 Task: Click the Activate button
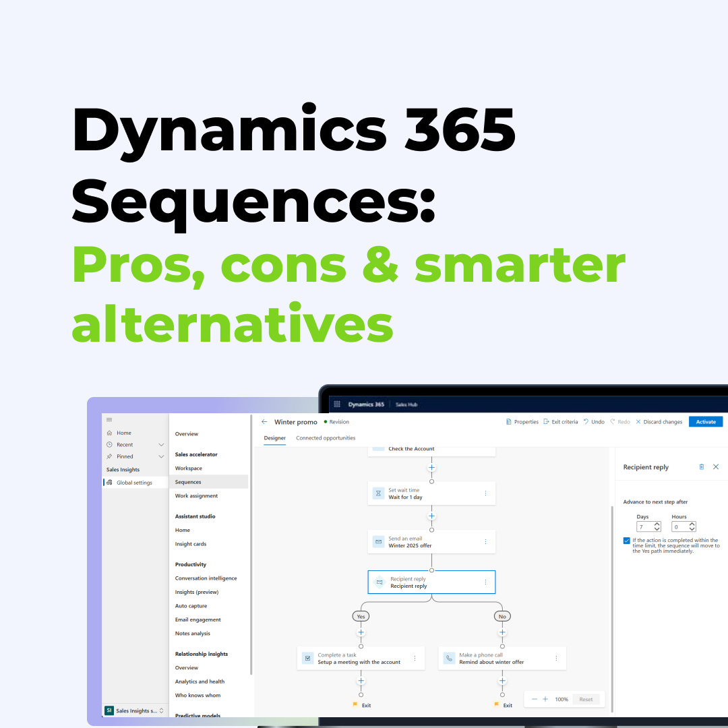tap(706, 422)
